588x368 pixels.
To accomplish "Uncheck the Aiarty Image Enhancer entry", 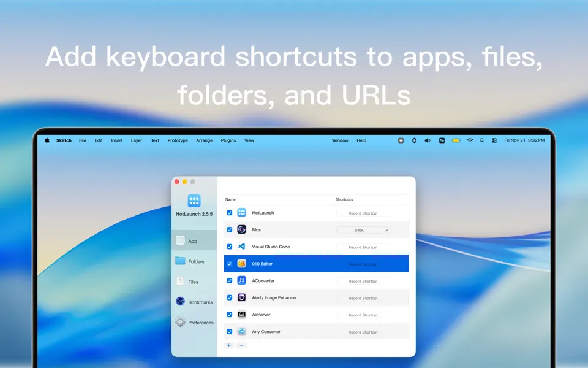I will [x=229, y=297].
